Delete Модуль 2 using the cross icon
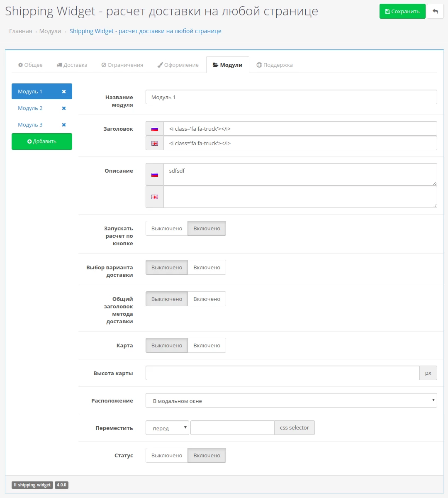This screenshot has width=448, height=498. pos(64,108)
